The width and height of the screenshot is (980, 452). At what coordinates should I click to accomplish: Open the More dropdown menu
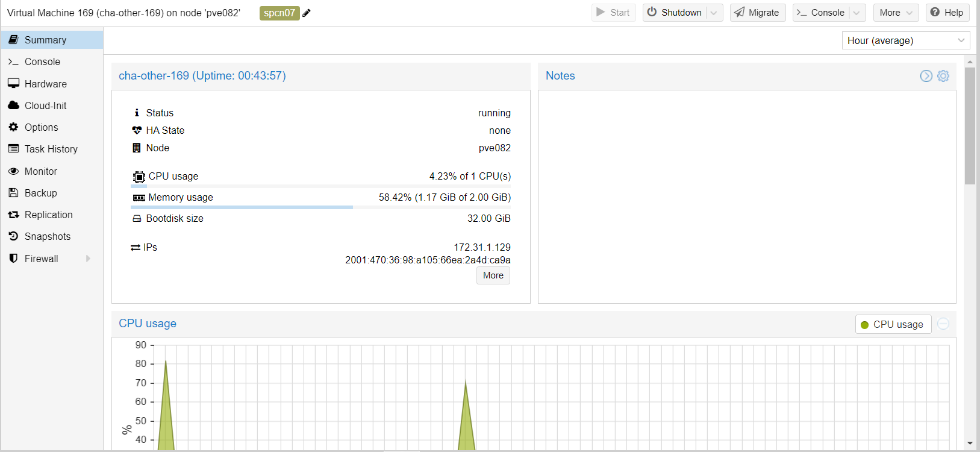[896, 13]
